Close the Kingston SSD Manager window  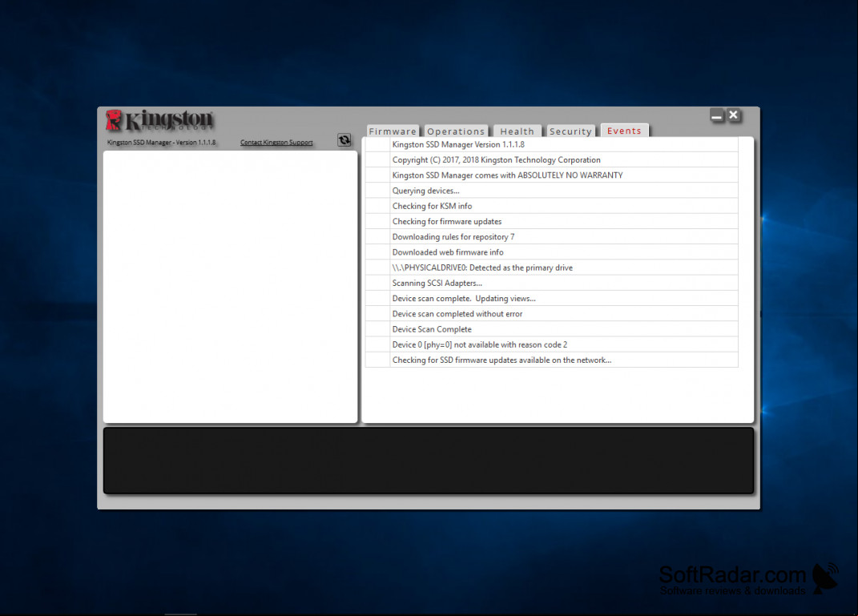point(734,115)
